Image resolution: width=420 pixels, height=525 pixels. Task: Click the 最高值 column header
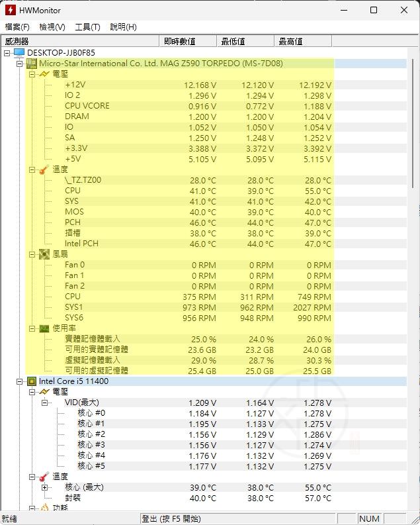pos(303,41)
